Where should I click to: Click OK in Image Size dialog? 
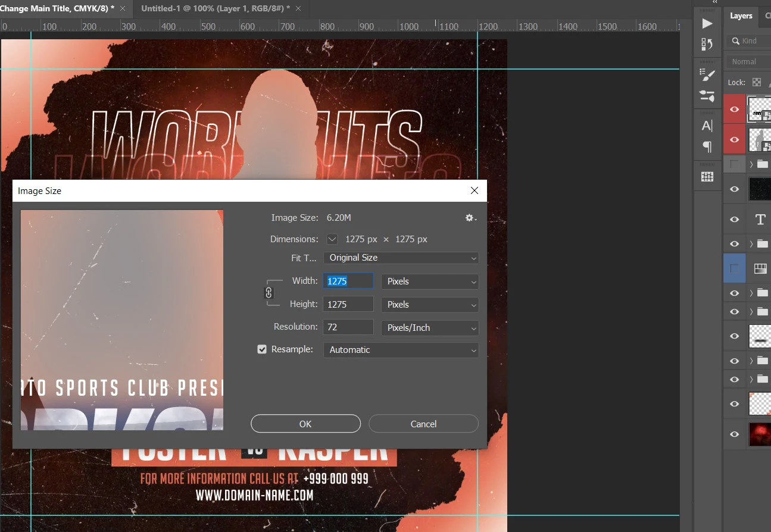click(305, 424)
